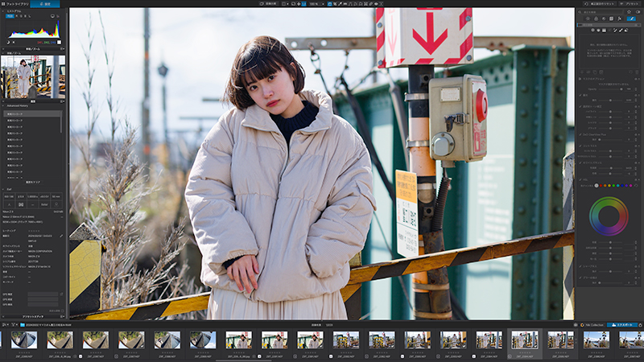The height and width of the screenshot is (362, 644).
Task: Select the RGB channel tab in histogram
Action: point(10,16)
